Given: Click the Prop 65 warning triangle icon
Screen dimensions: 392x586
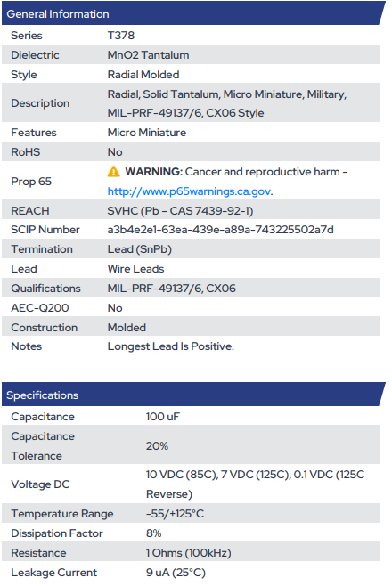Looking at the screenshot, I should [114, 172].
